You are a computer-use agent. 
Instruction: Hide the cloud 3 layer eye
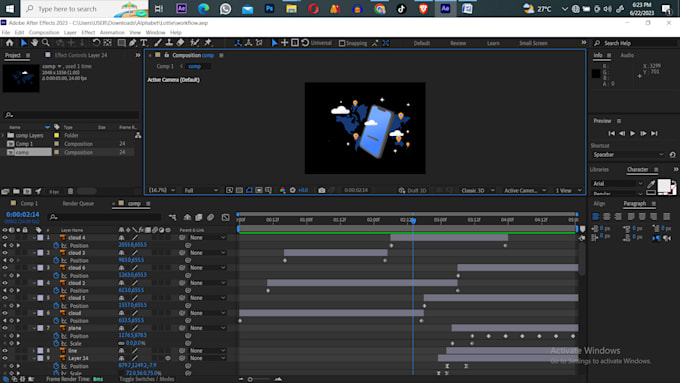pos(5,252)
